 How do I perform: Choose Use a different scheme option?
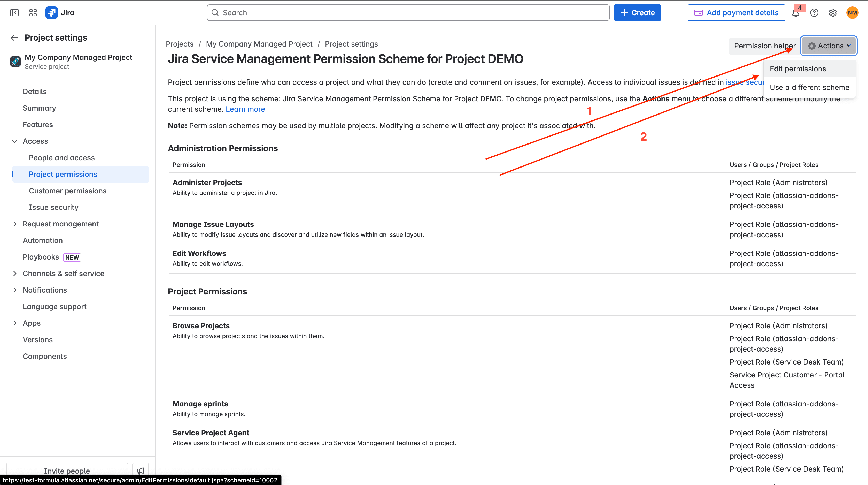pos(809,87)
